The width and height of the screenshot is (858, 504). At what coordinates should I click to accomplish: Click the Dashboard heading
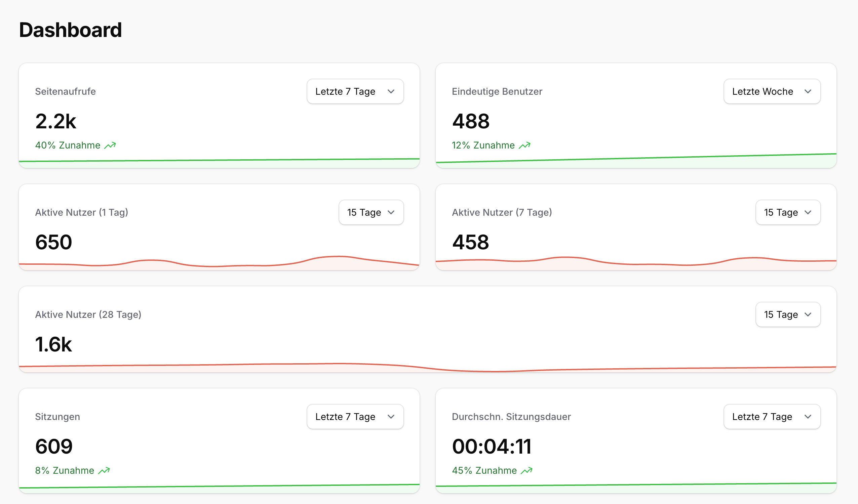[x=71, y=30]
